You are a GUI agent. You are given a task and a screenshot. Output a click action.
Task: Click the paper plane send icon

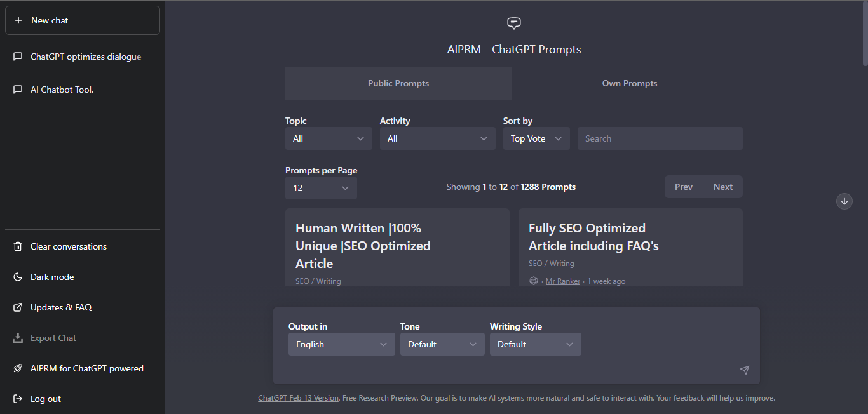click(x=745, y=370)
